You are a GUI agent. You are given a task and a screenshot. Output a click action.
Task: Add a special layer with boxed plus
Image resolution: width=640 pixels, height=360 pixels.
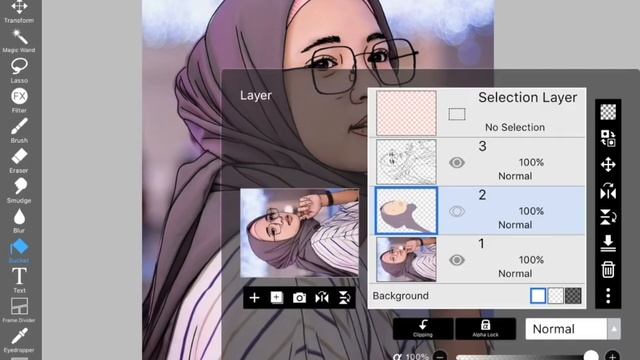coord(277,298)
